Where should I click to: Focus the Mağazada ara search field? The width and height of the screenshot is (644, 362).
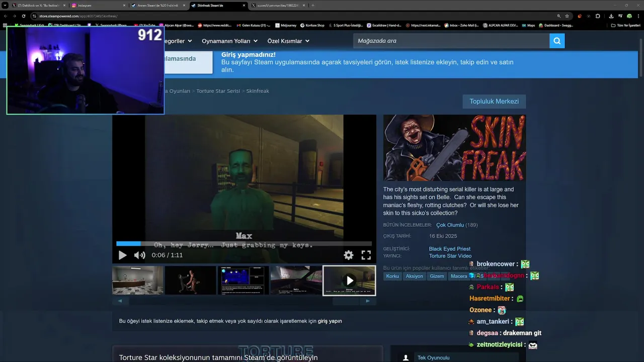pyautogui.click(x=451, y=41)
